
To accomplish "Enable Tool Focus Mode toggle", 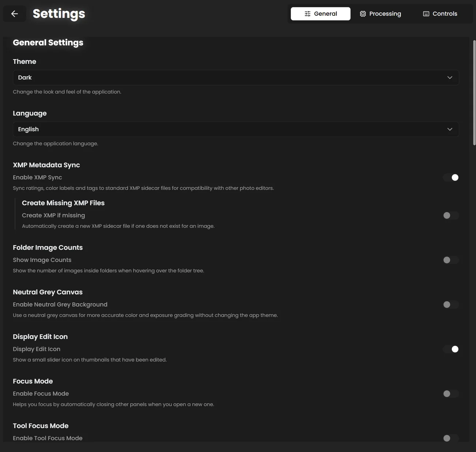I will tap(451, 438).
